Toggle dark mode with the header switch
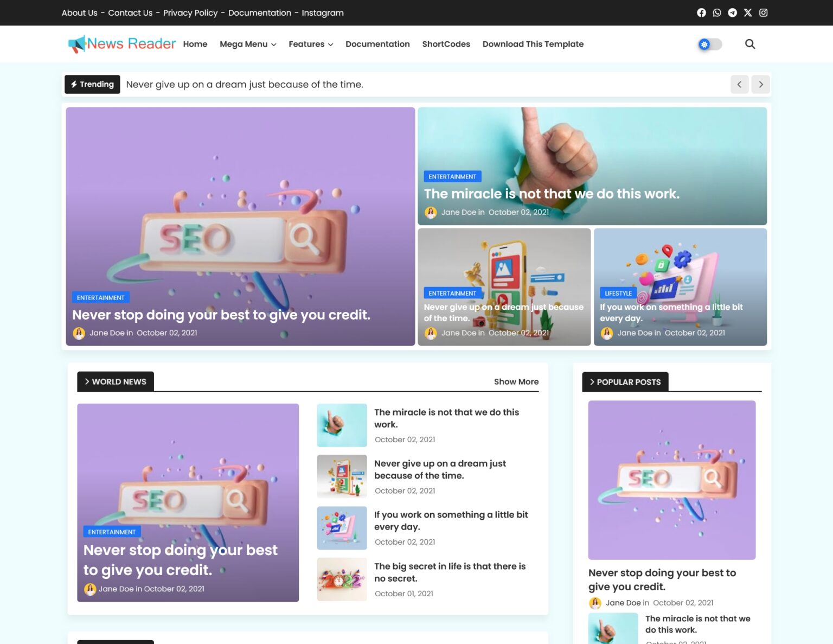 point(709,44)
